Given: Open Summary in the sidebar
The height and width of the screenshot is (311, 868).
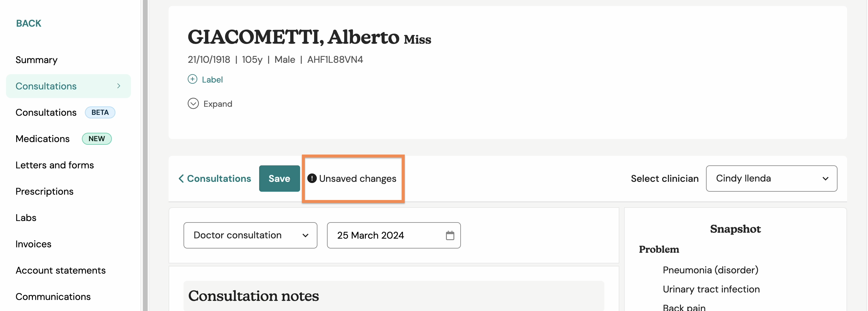Looking at the screenshot, I should pos(36,60).
